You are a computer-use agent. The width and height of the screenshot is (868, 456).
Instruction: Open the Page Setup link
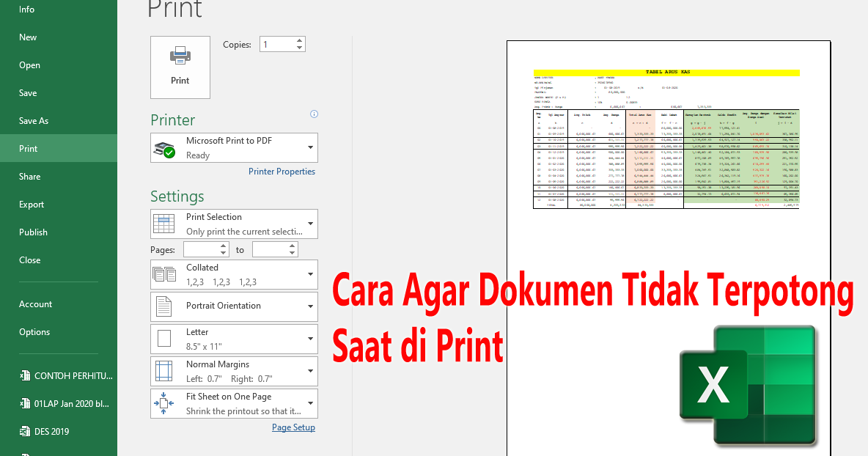point(293,427)
